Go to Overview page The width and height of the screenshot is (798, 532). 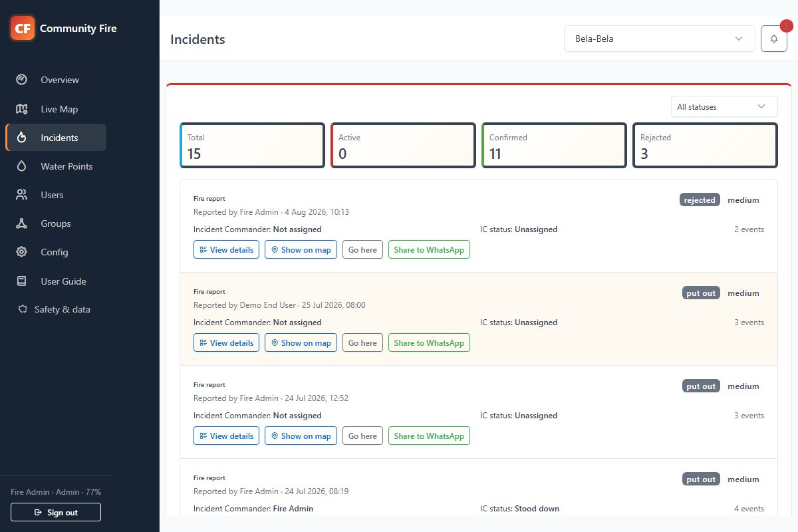(56, 80)
